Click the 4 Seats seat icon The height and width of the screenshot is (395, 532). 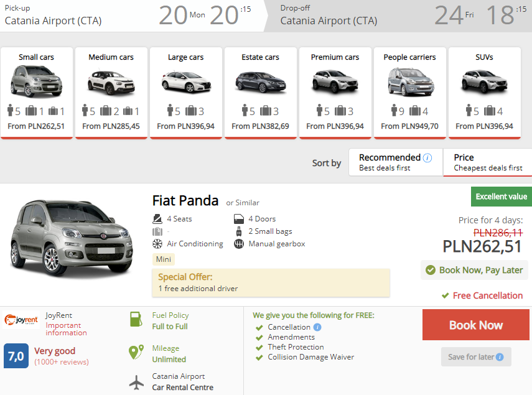(x=157, y=219)
